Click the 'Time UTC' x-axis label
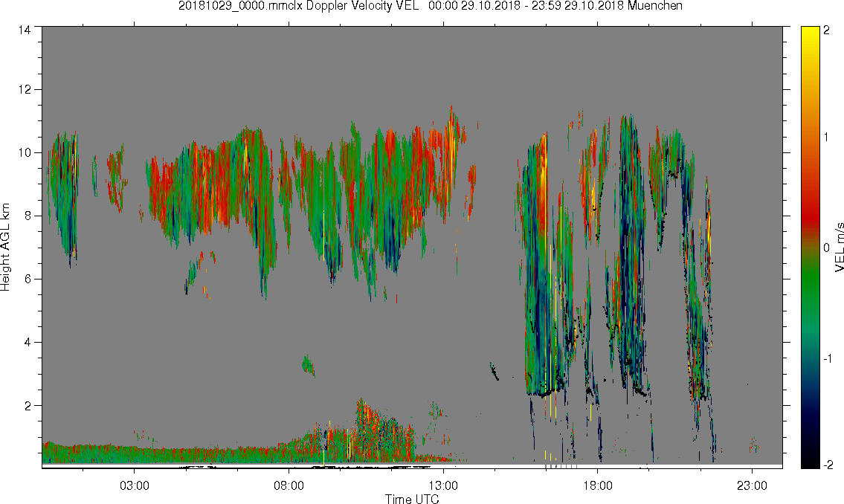844x504 pixels. [x=412, y=499]
